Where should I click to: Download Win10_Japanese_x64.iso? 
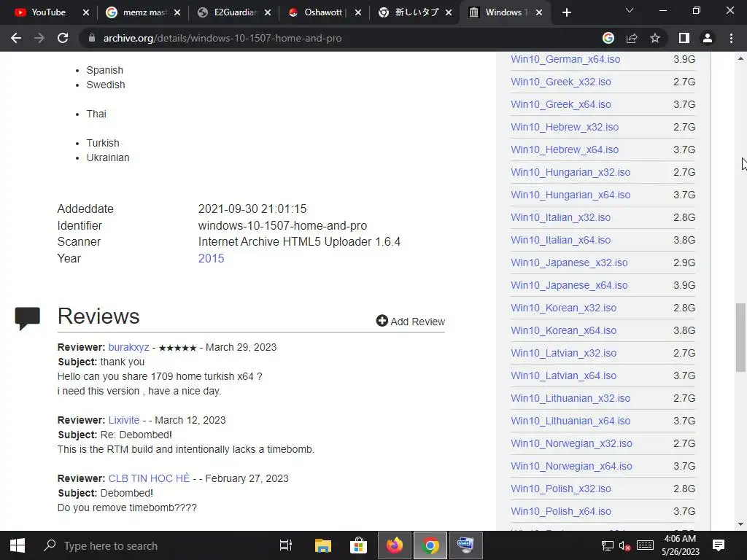pyautogui.click(x=569, y=285)
